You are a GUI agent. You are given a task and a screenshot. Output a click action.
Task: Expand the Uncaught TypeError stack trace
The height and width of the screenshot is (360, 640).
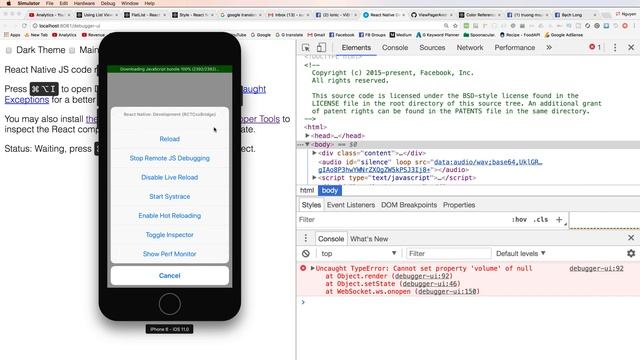coord(312,268)
